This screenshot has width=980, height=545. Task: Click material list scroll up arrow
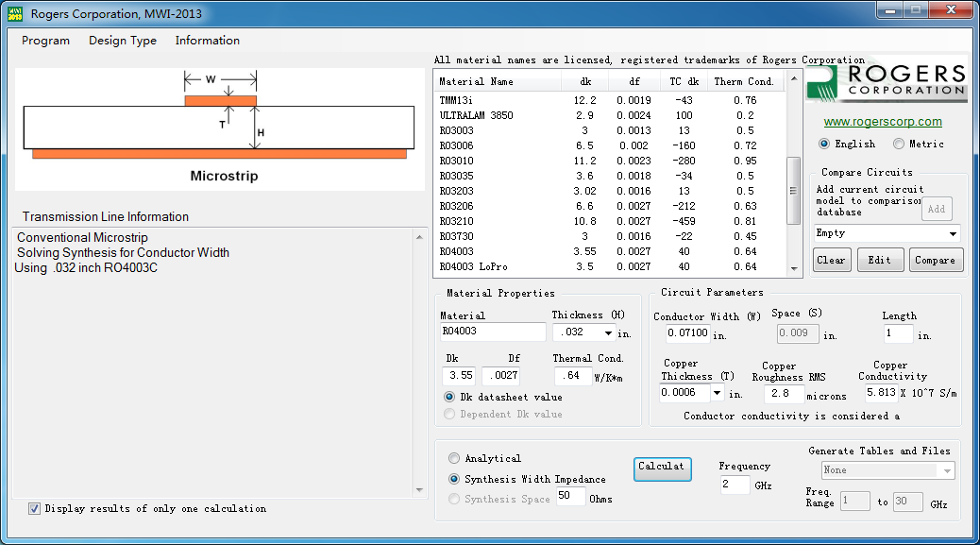pyautogui.click(x=794, y=78)
